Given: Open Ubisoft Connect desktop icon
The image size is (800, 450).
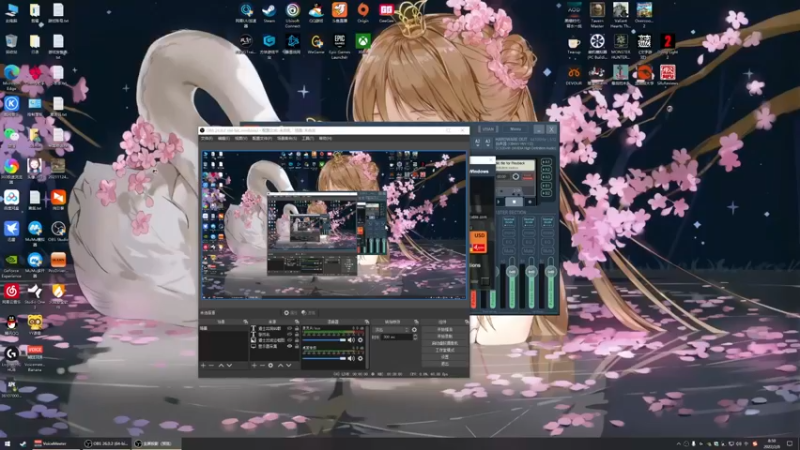Looking at the screenshot, I should 292,14.
